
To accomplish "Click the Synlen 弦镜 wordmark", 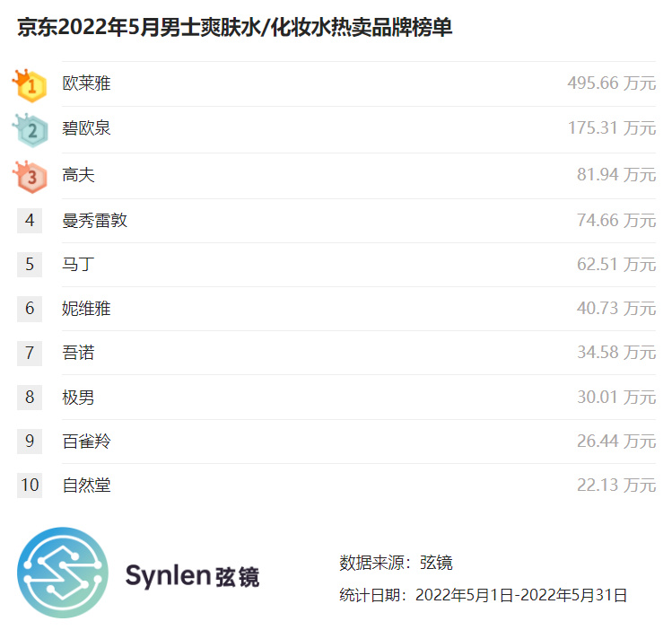I will pos(192,575).
